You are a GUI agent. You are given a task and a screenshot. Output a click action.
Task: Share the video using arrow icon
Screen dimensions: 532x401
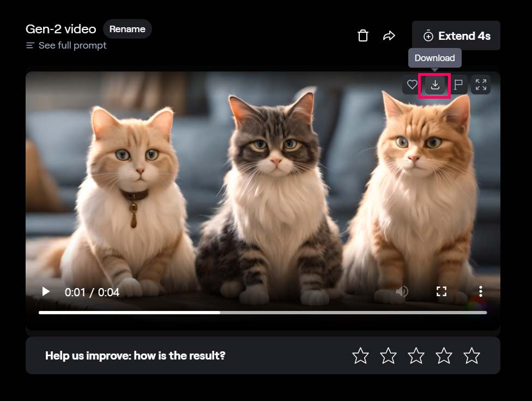[389, 35]
